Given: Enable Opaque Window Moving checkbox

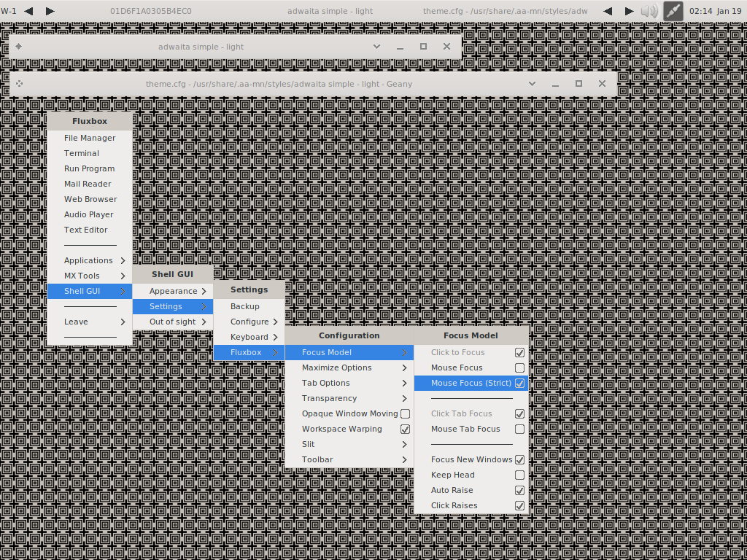Looking at the screenshot, I should [405, 414].
